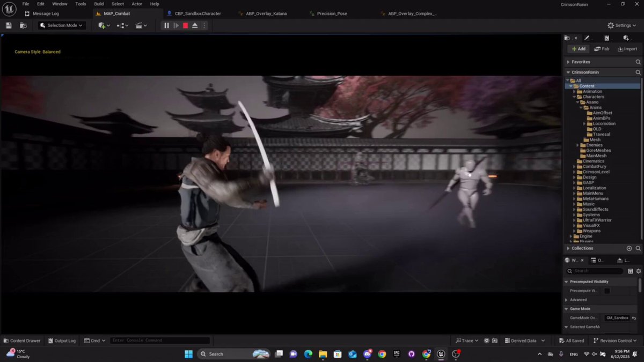
Task: Reset GameMode Override to default arrow
Action: pos(634,318)
